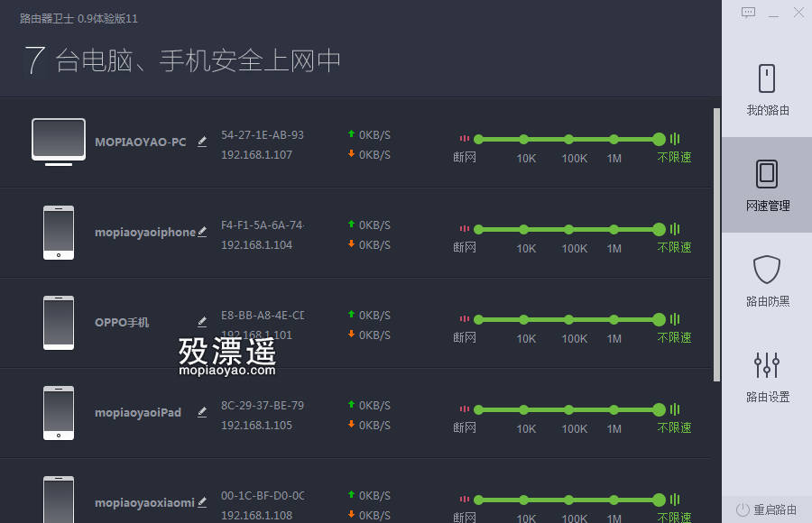Close the router guard window

pyautogui.click(x=798, y=12)
